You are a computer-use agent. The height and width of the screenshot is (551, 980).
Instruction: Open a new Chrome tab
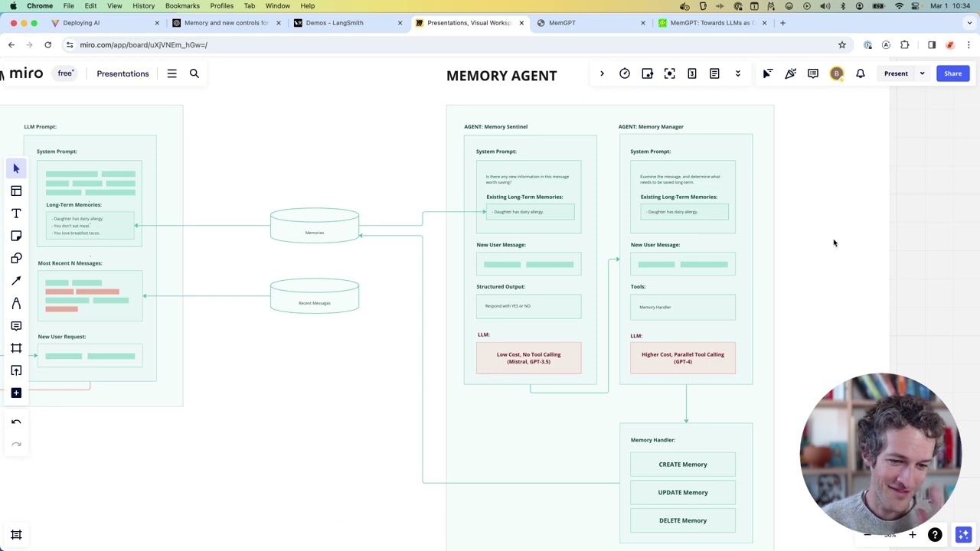[782, 23]
